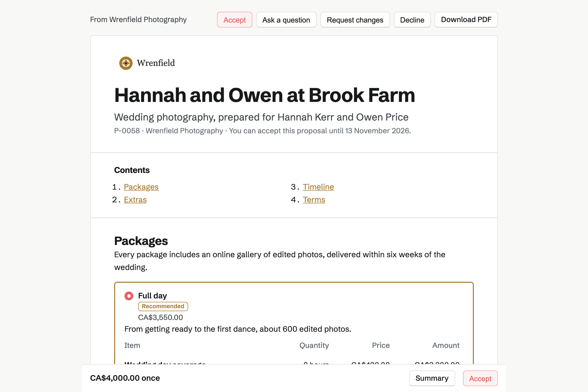This screenshot has width=588, height=392.
Task: Click the Wrenfield brand name text
Action: (156, 63)
